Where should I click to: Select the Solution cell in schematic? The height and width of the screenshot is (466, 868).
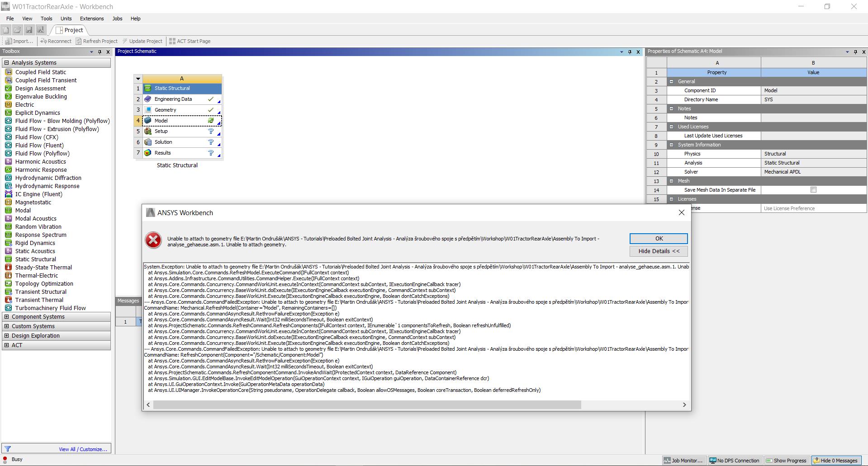point(182,142)
